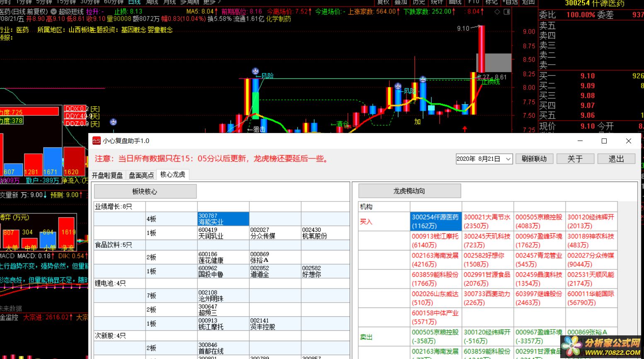Screen dimensions: 644x359
Task: Click the 卖一 order book row
Action: click(591, 65)
